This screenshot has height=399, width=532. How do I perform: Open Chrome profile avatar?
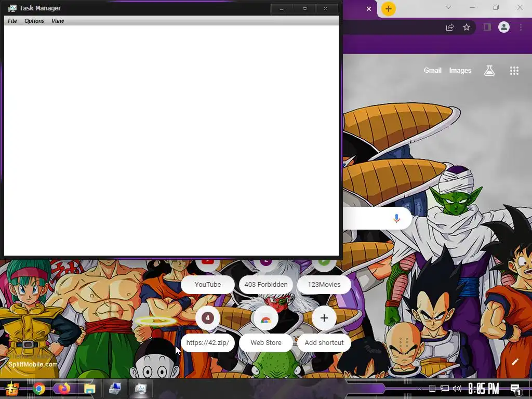tap(504, 27)
